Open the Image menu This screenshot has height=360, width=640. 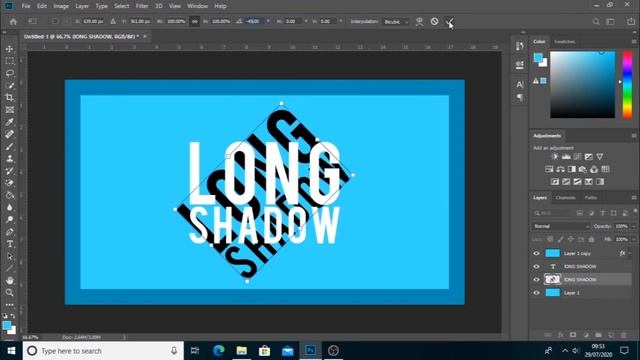(x=61, y=6)
